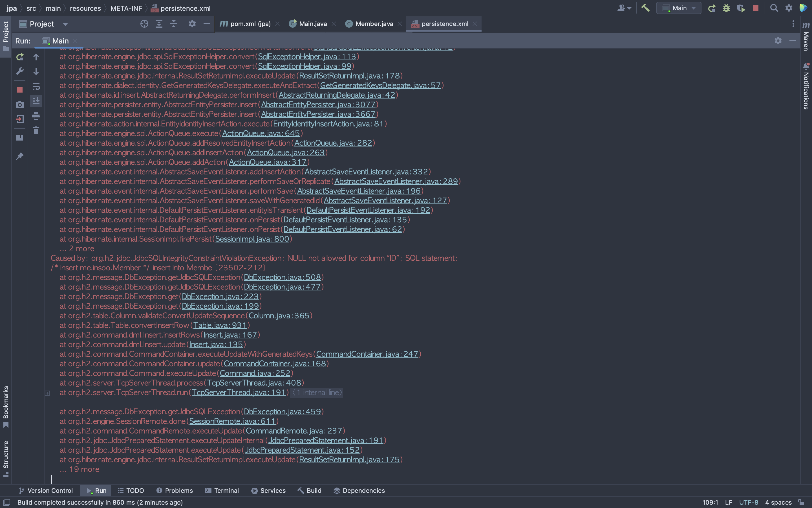Open the Build tool window

click(309, 491)
